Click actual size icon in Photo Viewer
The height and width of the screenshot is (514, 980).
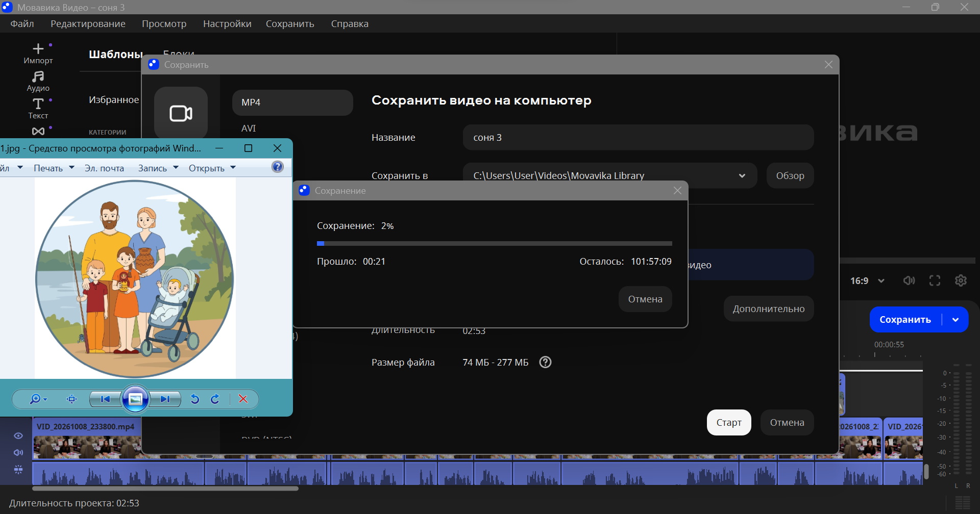coord(72,399)
